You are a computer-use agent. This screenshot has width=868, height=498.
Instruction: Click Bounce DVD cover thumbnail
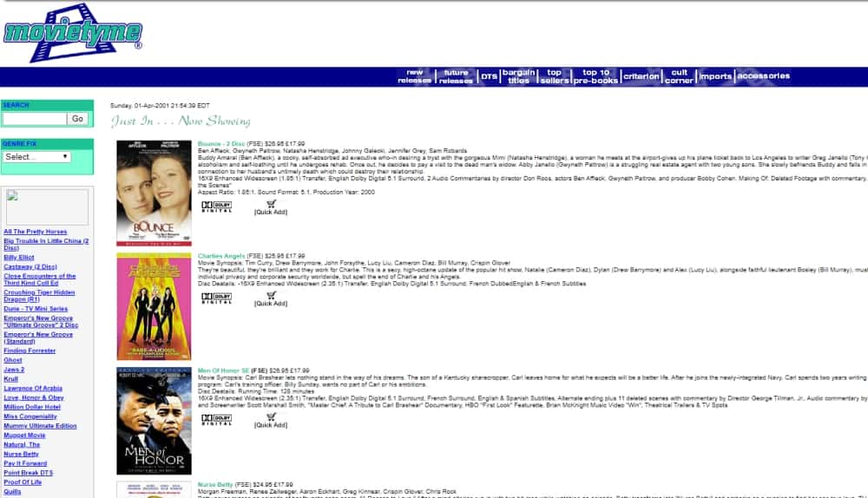pos(154,193)
